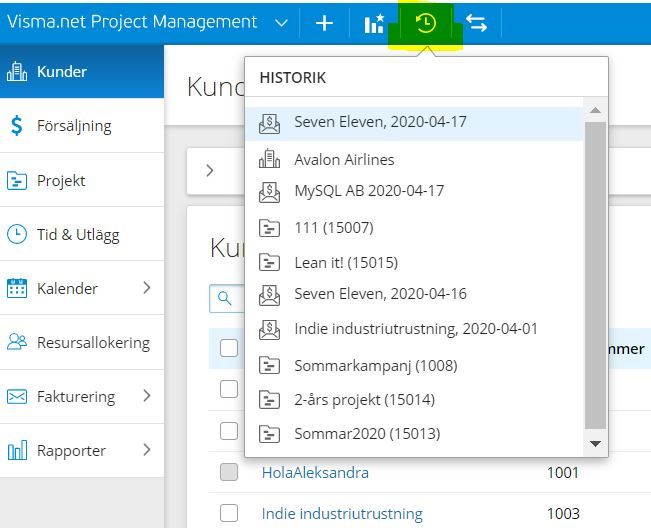This screenshot has width=651, height=528.
Task: Open Försäljning in the sidebar
Action: coord(82,125)
